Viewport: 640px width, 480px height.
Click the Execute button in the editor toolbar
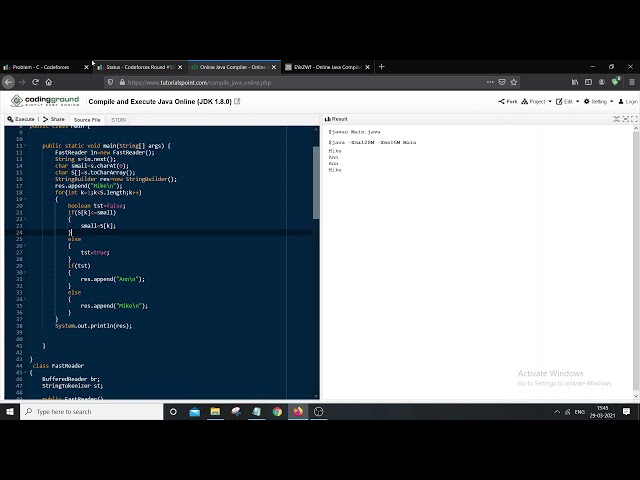click(x=21, y=119)
